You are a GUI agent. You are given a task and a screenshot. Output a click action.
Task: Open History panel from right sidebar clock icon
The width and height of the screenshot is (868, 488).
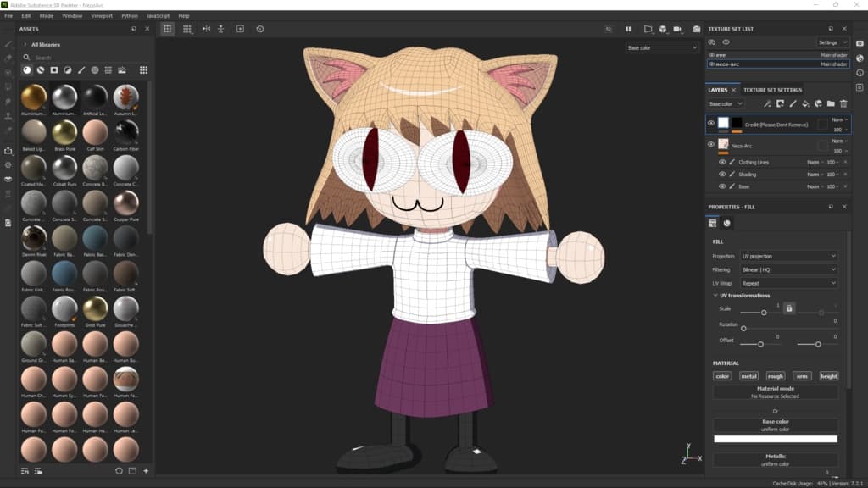pyautogui.click(x=860, y=73)
